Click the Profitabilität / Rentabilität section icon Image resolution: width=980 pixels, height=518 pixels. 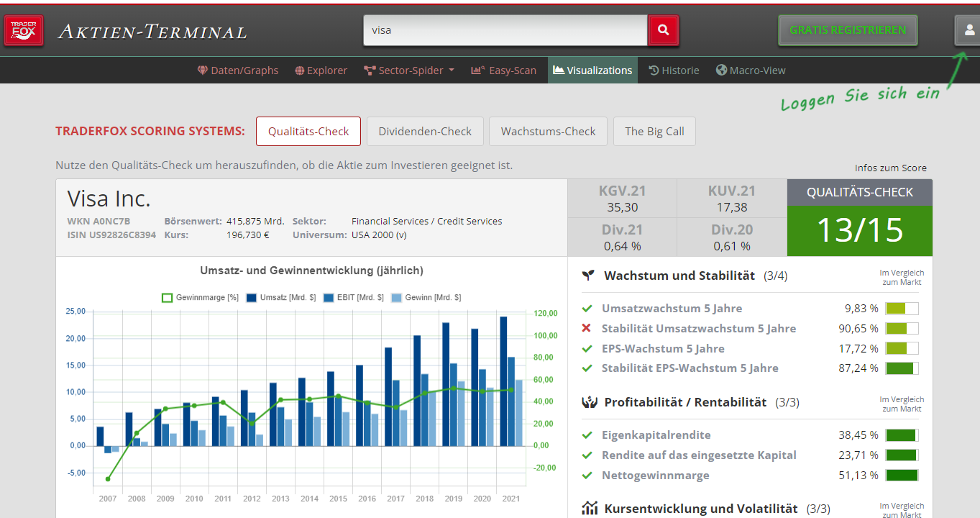tap(589, 402)
